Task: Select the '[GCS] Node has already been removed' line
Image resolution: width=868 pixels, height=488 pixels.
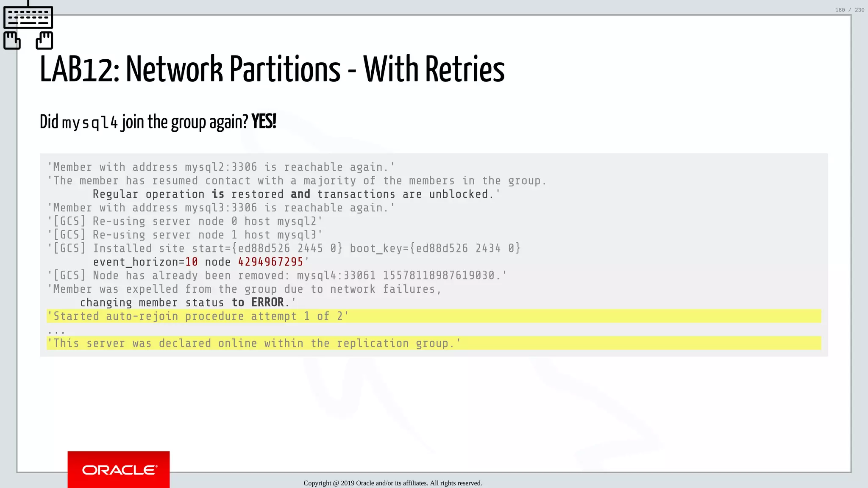Action: 277,276
